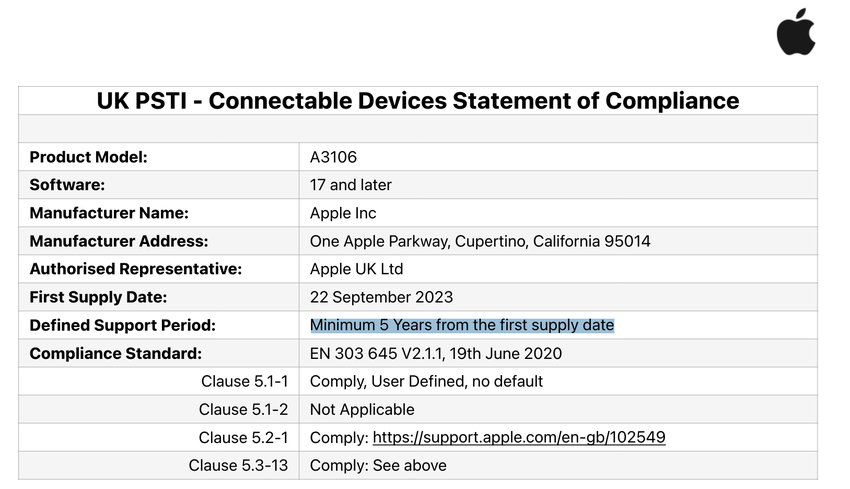Click the Clause 5.1-1 label
850x489 pixels.
click(x=244, y=381)
